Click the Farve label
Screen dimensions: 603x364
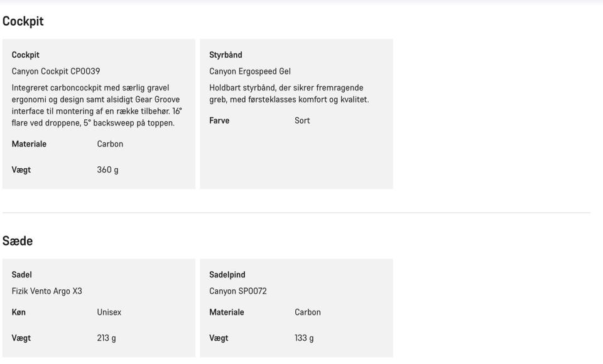point(219,120)
